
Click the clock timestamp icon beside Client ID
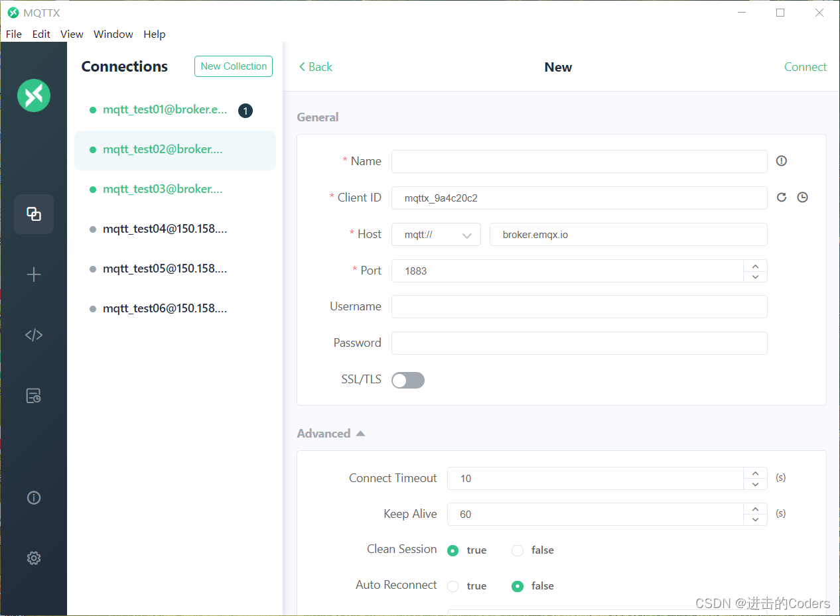[x=803, y=197]
